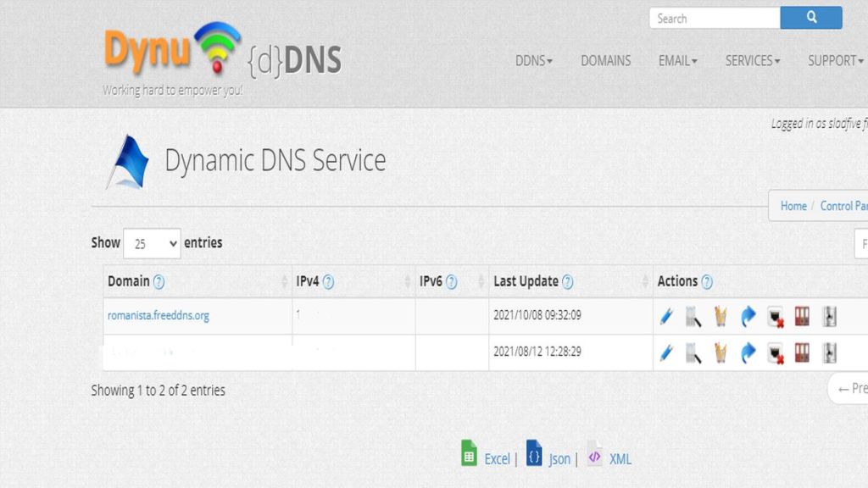Expand the SUPPORT navigation menu

(x=835, y=60)
